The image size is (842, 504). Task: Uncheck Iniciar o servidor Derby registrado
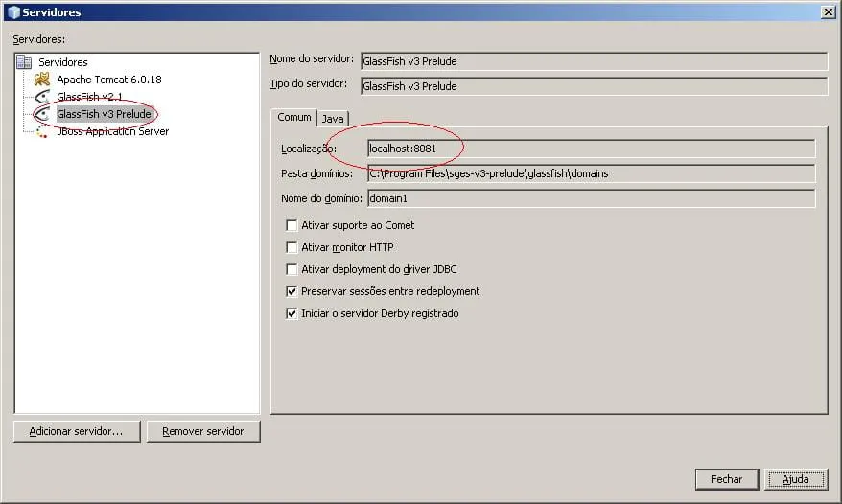[x=292, y=313]
